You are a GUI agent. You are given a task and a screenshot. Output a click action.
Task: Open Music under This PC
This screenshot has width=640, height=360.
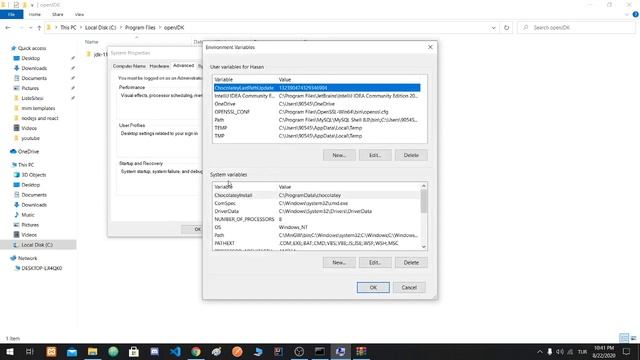click(x=28, y=215)
